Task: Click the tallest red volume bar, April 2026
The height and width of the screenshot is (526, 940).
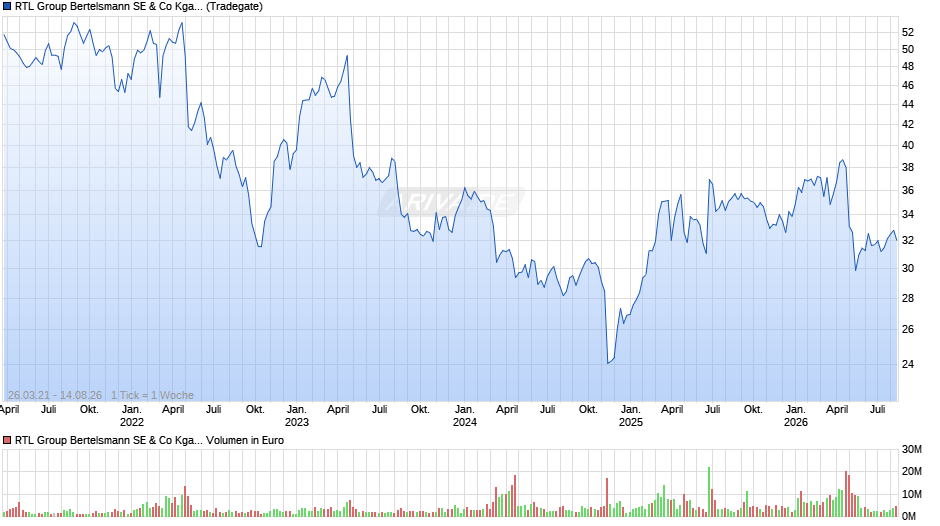Action: [x=846, y=494]
